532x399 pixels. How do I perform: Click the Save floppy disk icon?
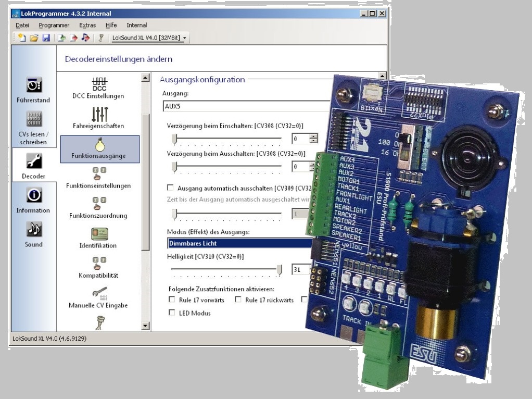[x=46, y=38]
